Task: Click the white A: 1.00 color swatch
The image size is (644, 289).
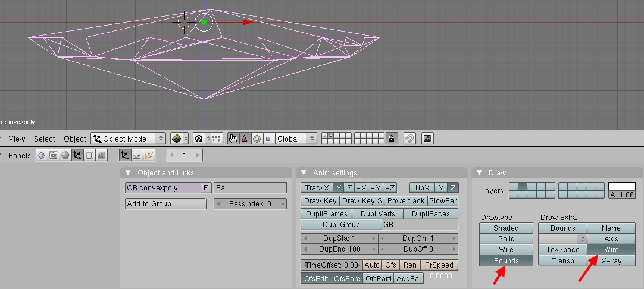Action: 622,187
